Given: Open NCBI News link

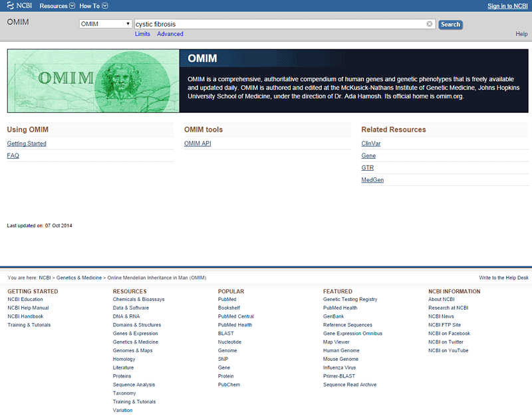Looking at the screenshot, I should coord(441,316).
